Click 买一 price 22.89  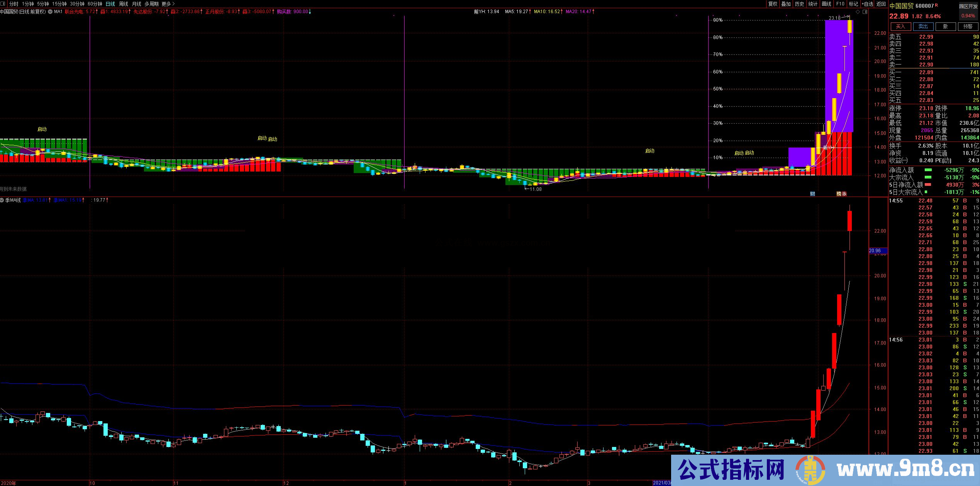[926, 72]
